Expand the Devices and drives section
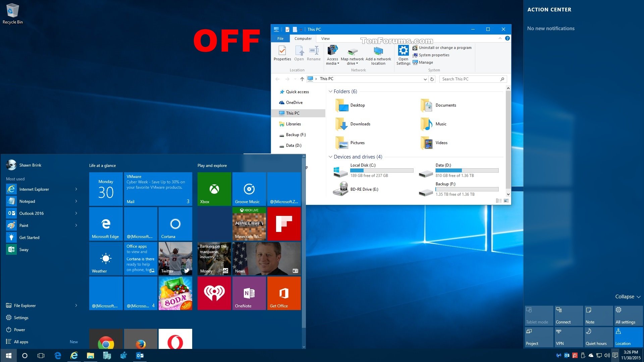The height and width of the screenshot is (362, 644). [331, 157]
